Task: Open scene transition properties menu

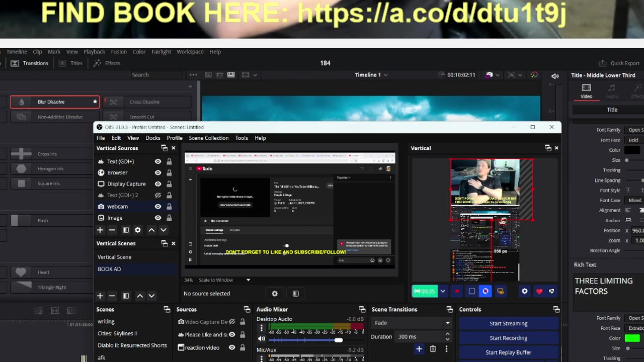Action: (446, 348)
